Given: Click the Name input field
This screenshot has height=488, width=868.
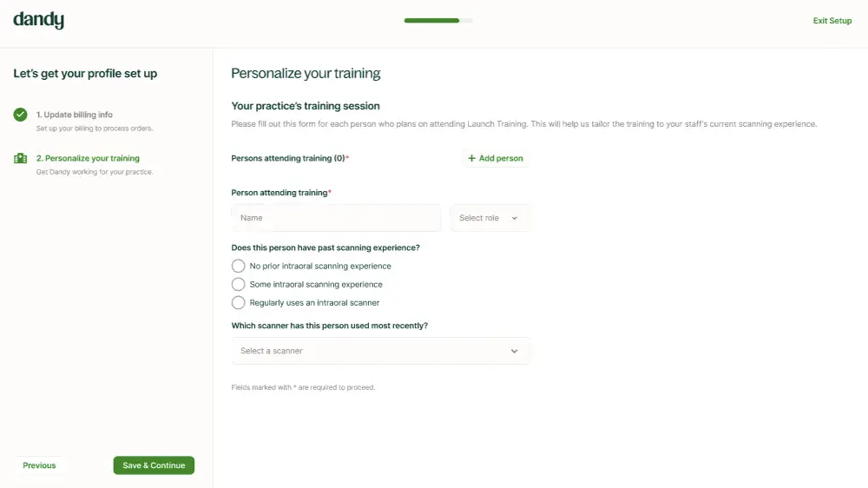Looking at the screenshot, I should pyautogui.click(x=336, y=218).
